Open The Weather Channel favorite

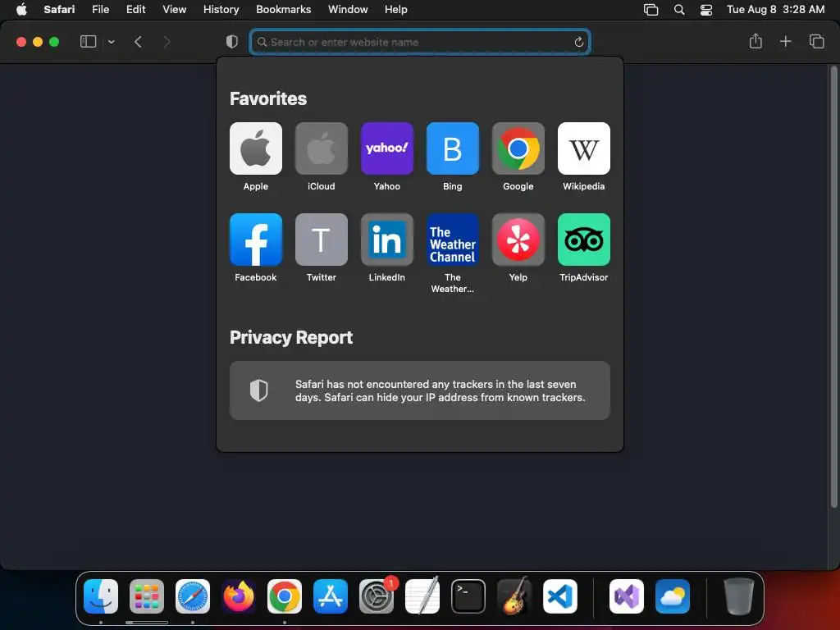pos(453,240)
